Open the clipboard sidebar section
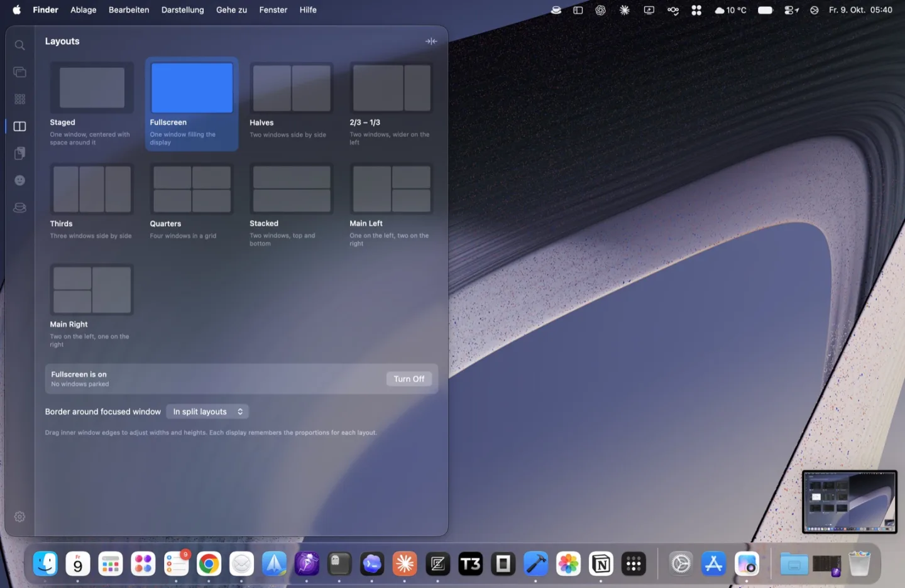The height and width of the screenshot is (588, 905). coord(19,153)
